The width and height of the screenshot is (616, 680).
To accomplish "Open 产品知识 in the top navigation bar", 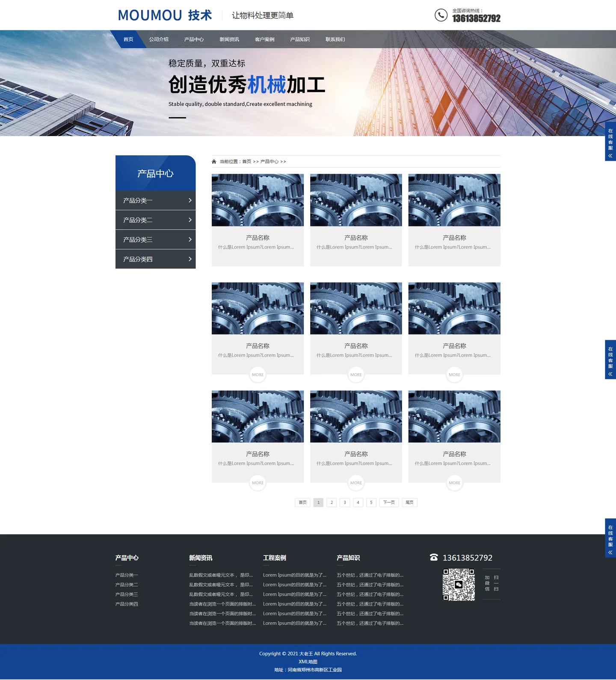I will [300, 39].
